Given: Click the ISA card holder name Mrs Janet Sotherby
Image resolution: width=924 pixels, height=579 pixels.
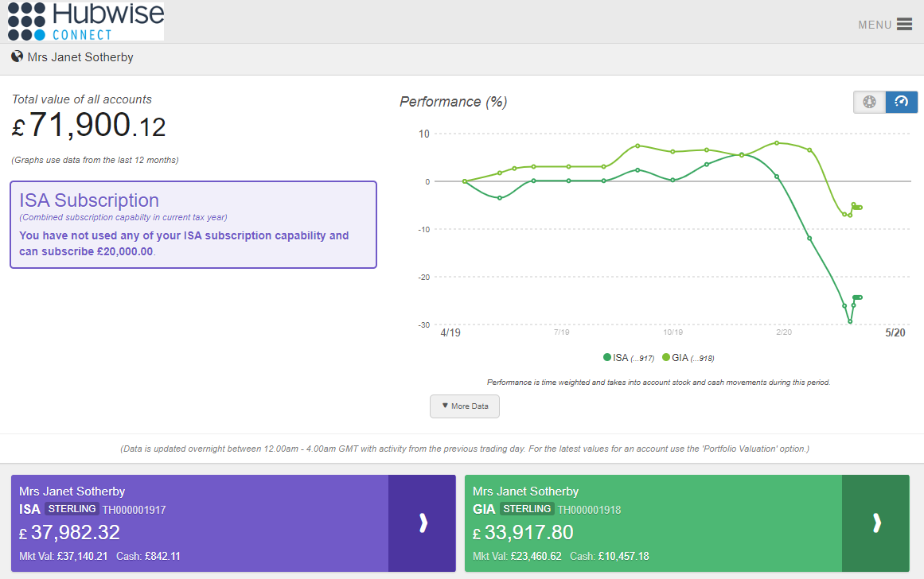Looking at the screenshot, I should (x=72, y=492).
